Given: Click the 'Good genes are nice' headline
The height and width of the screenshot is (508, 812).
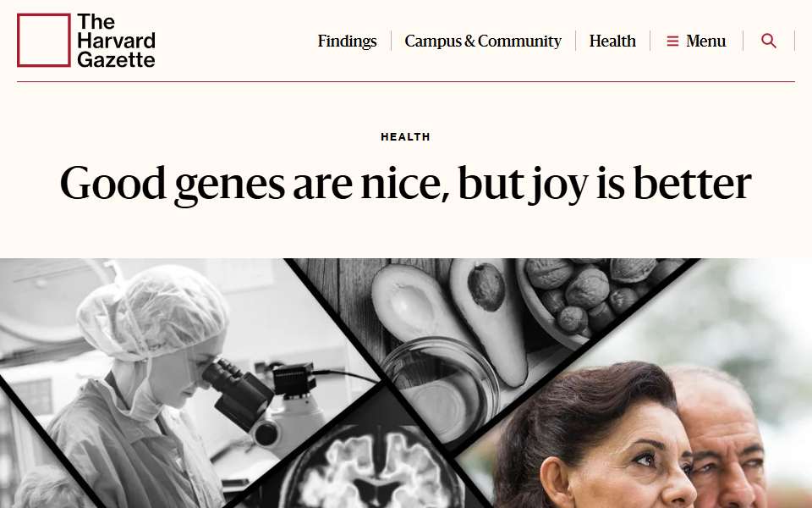Looking at the screenshot, I should [405, 183].
